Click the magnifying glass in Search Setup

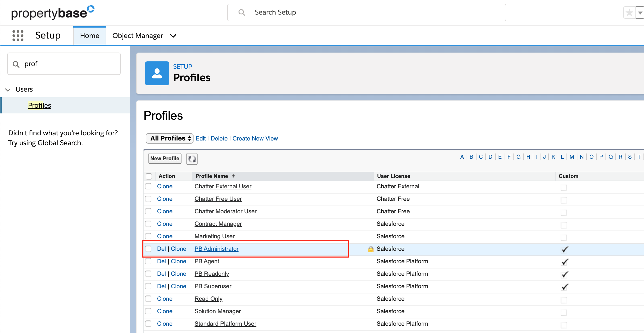point(242,12)
